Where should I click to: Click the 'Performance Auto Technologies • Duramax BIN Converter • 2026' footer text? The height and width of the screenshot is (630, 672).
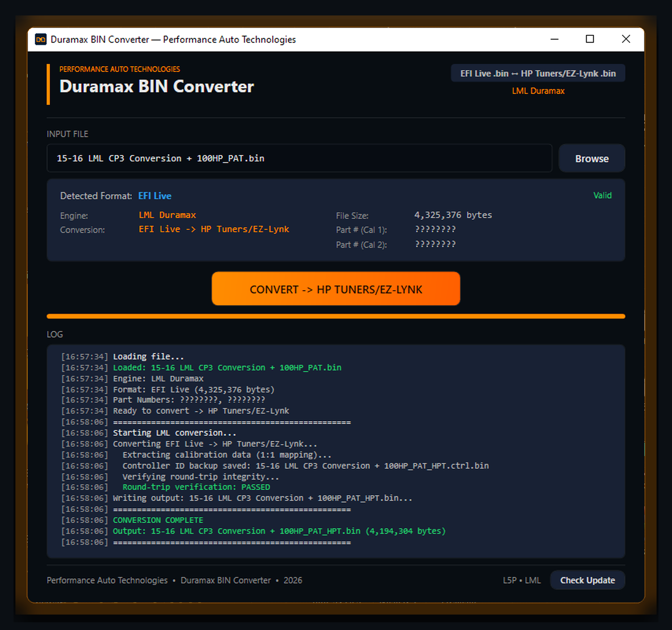pos(175,580)
